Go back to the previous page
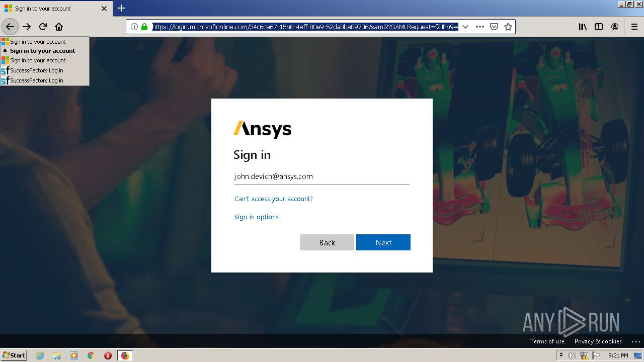Screen dimensions: 644x362 pos(10,27)
